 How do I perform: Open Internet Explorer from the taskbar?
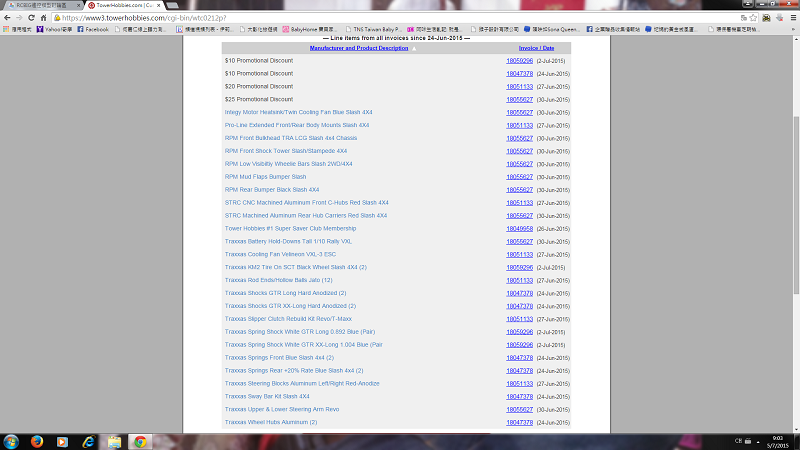(88, 441)
